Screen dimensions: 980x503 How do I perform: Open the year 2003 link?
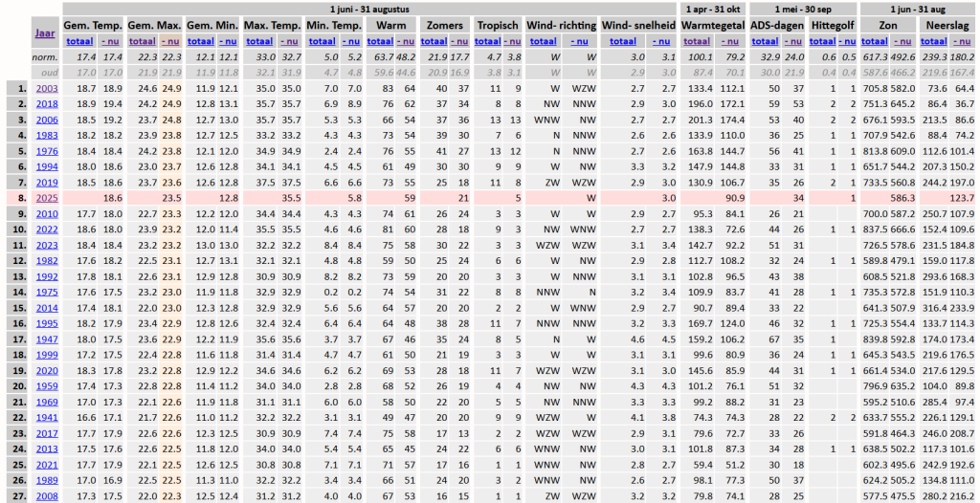click(x=47, y=89)
